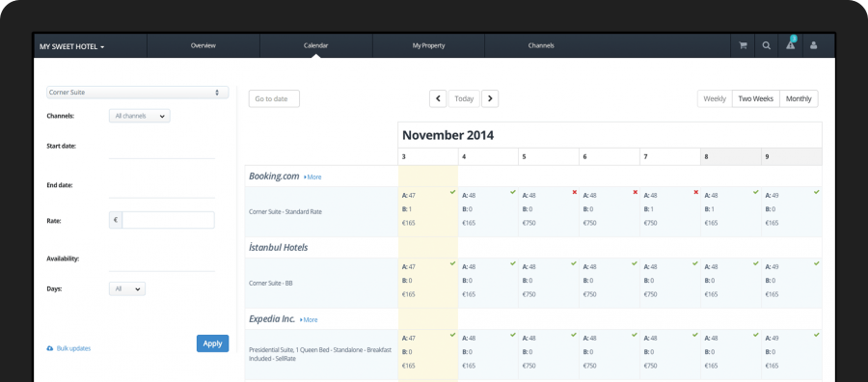Screen dimensions: 868x382
Task: Click Bulk updates cloud icon
Action: [x=50, y=348]
